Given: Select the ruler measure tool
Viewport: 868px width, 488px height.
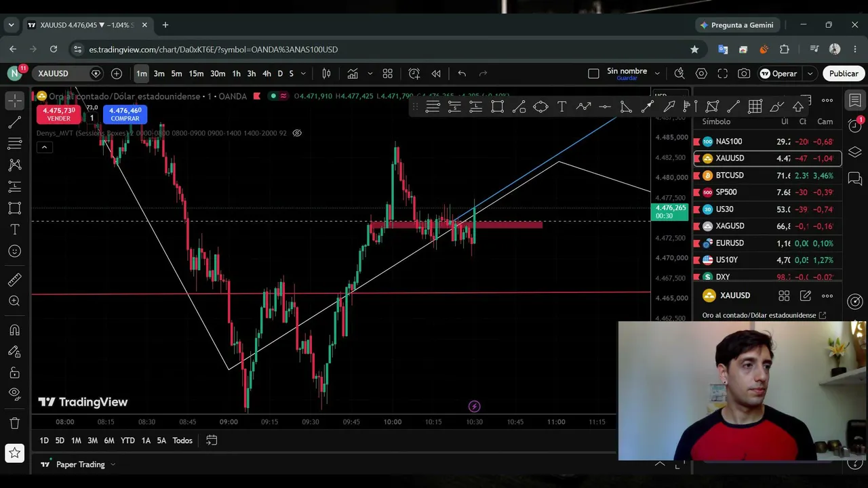Looking at the screenshot, I should 15,280.
